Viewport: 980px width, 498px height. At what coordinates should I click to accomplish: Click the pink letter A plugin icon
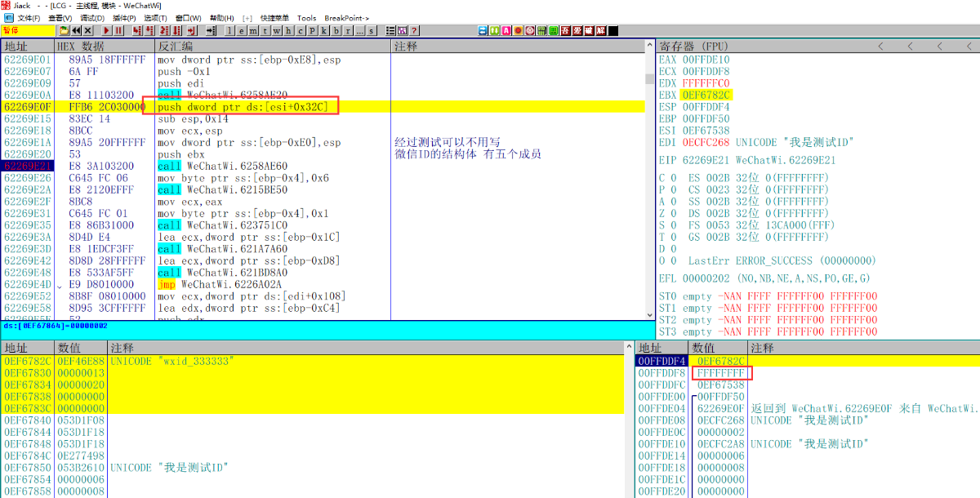point(507,31)
